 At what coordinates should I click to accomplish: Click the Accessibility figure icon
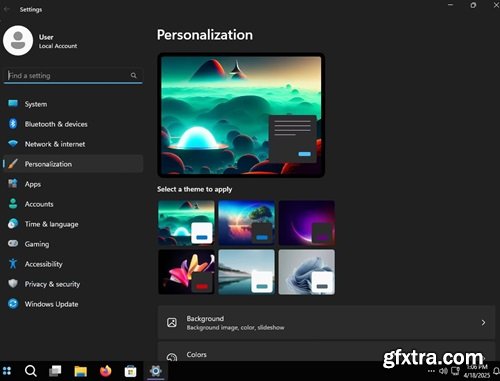coord(13,264)
